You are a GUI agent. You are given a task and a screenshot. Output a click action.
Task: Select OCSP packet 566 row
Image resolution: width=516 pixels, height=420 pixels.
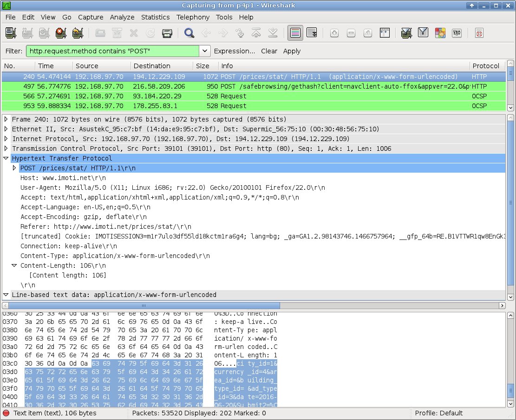[x=254, y=96]
